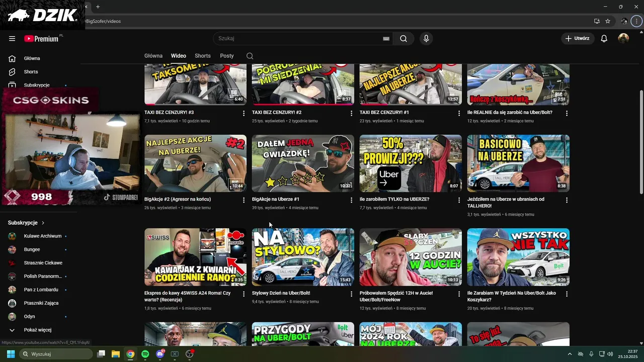Search within the channel via magnifier icon
The width and height of the screenshot is (644, 362).
250,56
